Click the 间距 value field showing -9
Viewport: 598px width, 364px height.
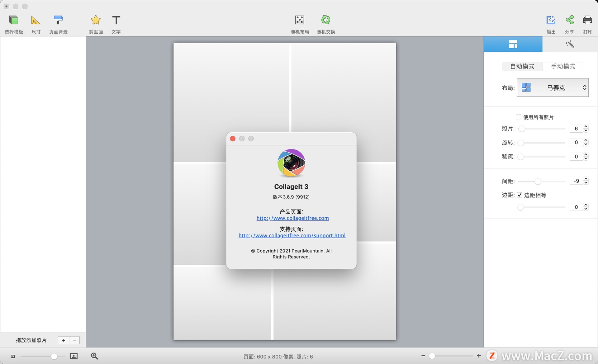click(x=576, y=181)
